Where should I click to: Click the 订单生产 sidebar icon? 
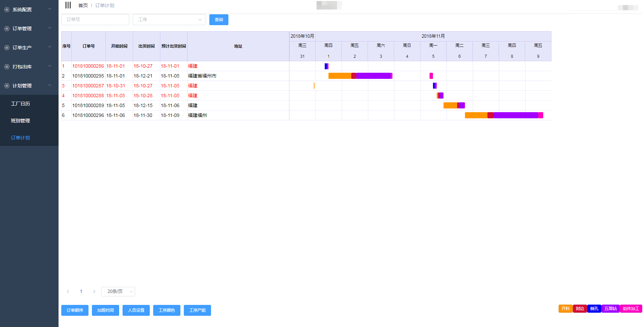point(7,48)
